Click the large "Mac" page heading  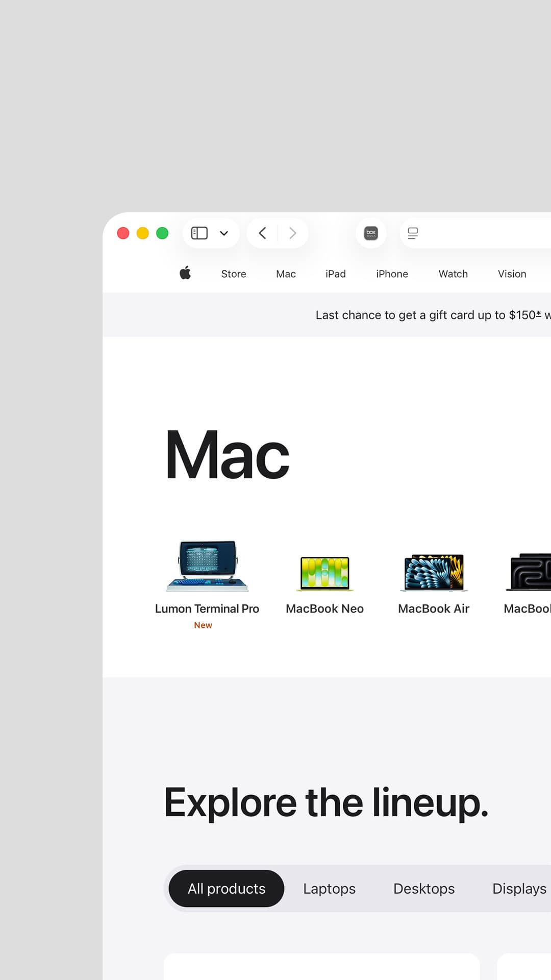[228, 454]
